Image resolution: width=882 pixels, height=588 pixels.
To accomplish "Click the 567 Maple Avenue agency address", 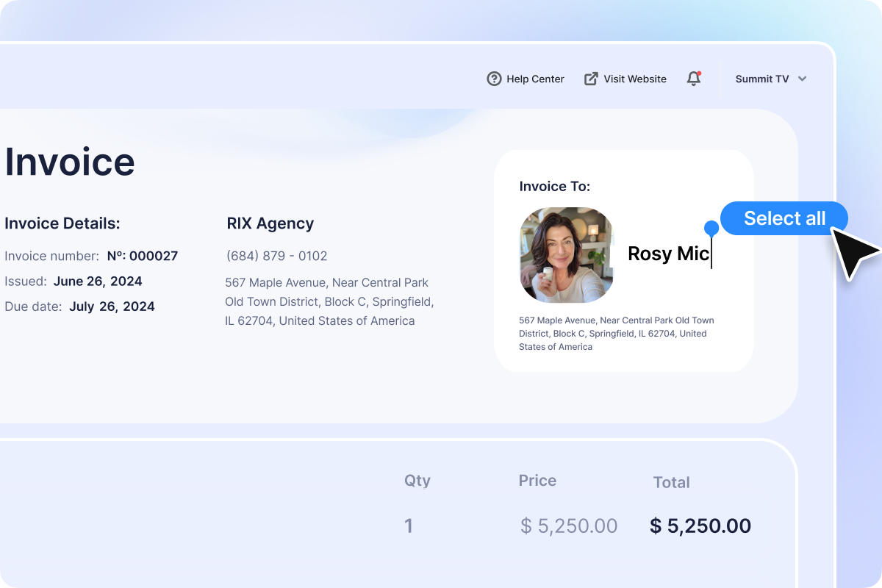I will coord(329,301).
